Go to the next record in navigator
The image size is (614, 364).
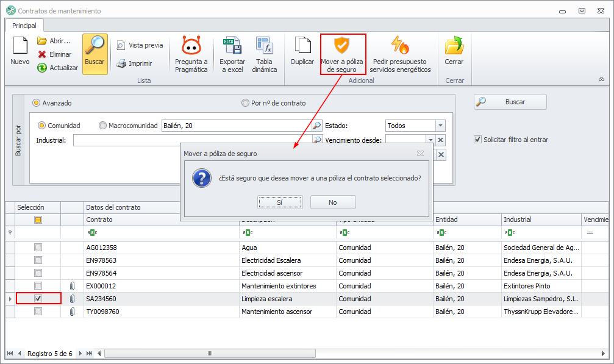pyautogui.click(x=80, y=354)
